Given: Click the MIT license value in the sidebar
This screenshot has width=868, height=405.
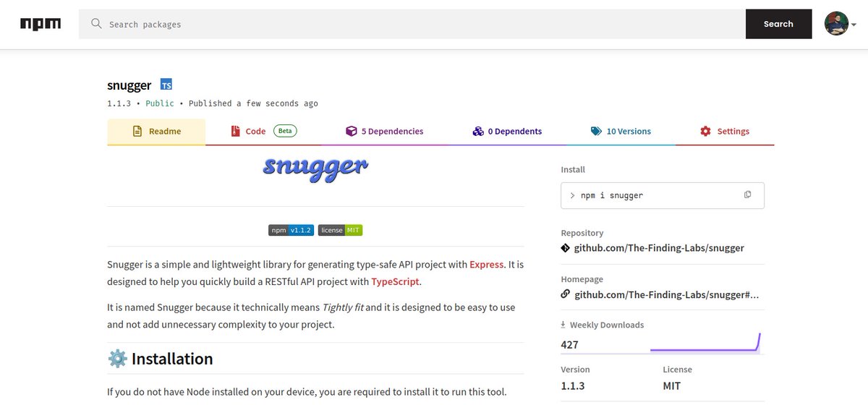Looking at the screenshot, I should (x=672, y=386).
